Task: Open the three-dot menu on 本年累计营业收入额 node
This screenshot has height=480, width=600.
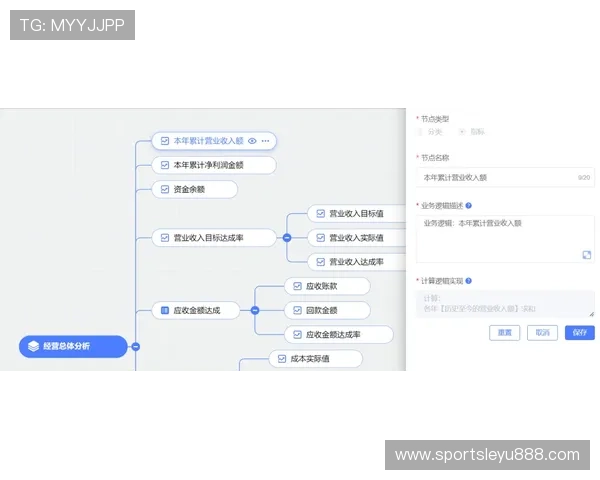Action: [x=266, y=141]
